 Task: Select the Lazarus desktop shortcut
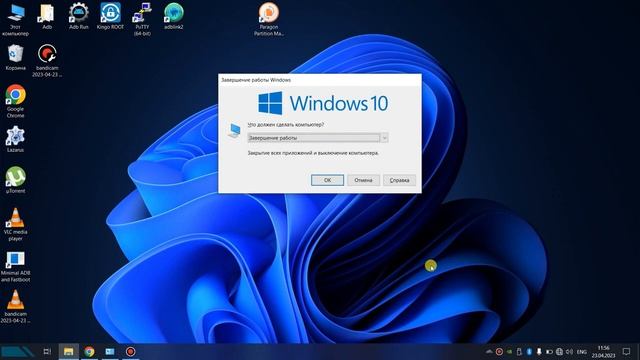click(16, 140)
